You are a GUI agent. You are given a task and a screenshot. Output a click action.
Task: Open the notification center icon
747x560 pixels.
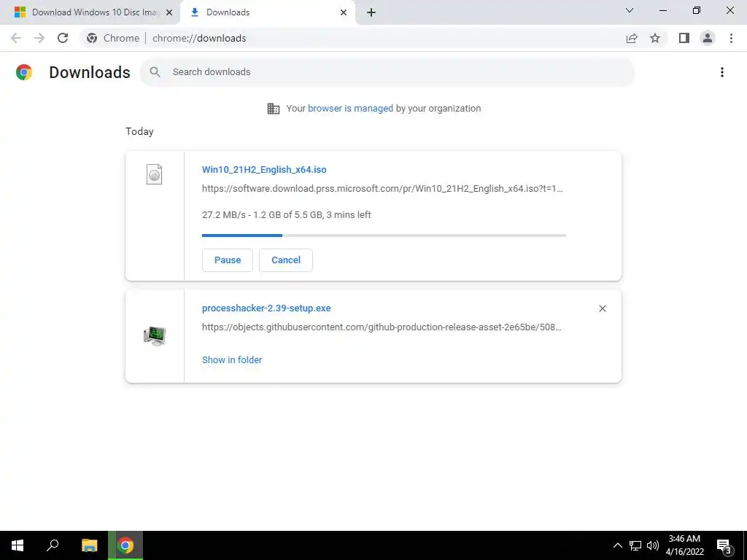(724, 545)
